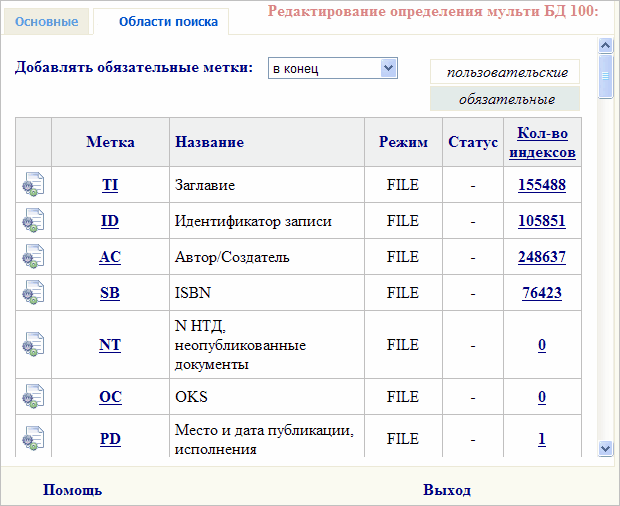Screen dimensions: 620x506
Task: Open settings icon in the ID row
Action: tap(33, 220)
